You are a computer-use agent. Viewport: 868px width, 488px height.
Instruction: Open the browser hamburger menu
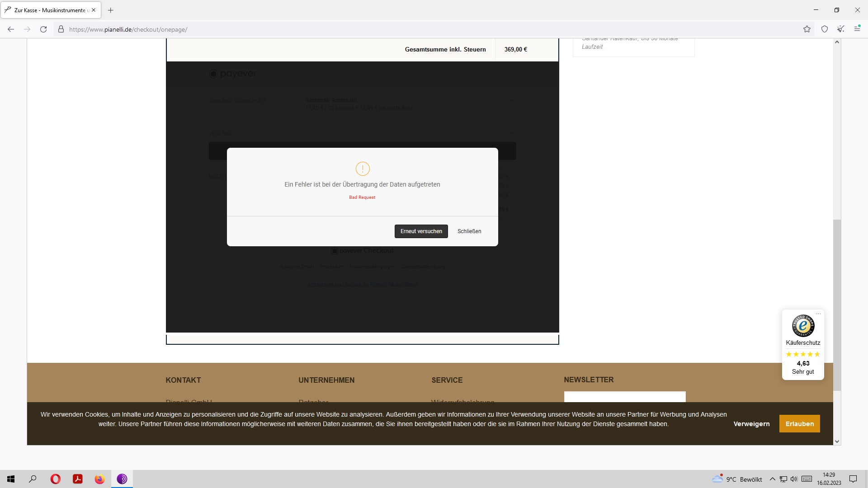[x=857, y=29]
